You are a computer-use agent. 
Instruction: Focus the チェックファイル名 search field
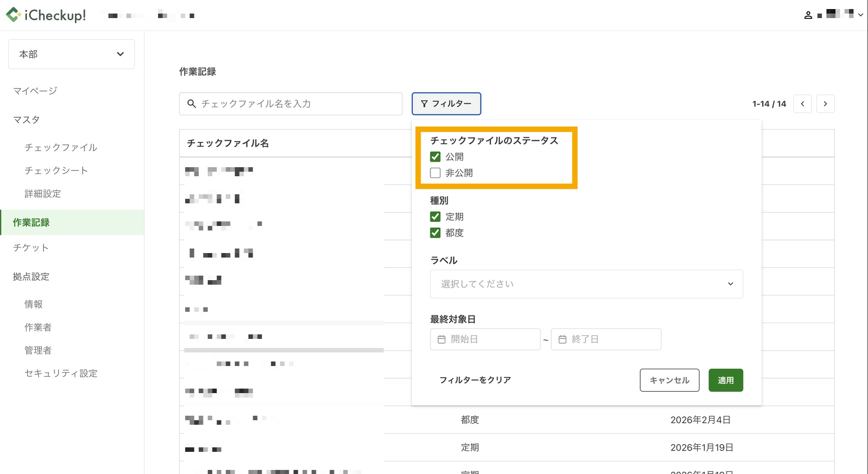[291, 104]
